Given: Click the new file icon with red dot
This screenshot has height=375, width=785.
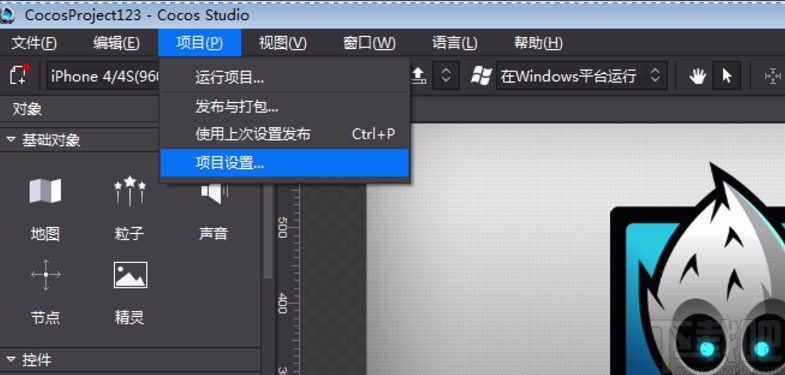Looking at the screenshot, I should coord(19,75).
